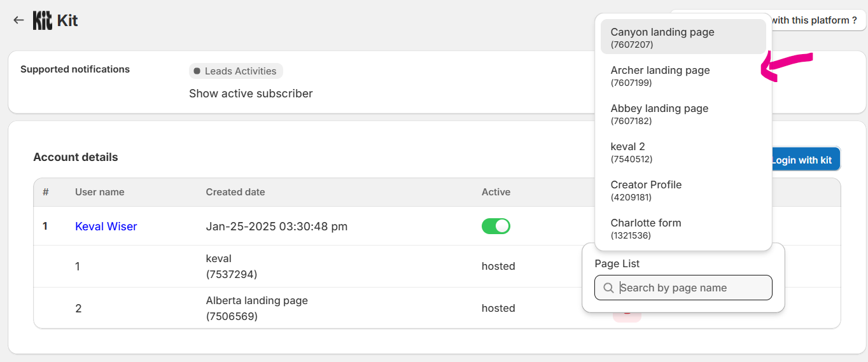This screenshot has height=362, width=868.
Task: Click the Page List label
Action: [x=617, y=263]
